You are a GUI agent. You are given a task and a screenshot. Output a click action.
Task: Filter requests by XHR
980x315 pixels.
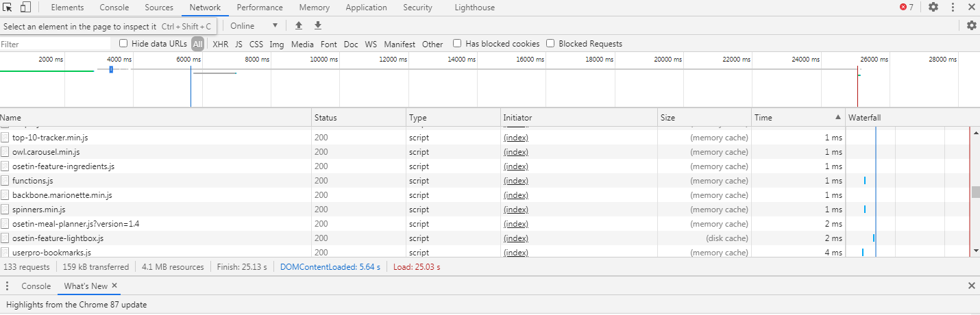[221, 44]
